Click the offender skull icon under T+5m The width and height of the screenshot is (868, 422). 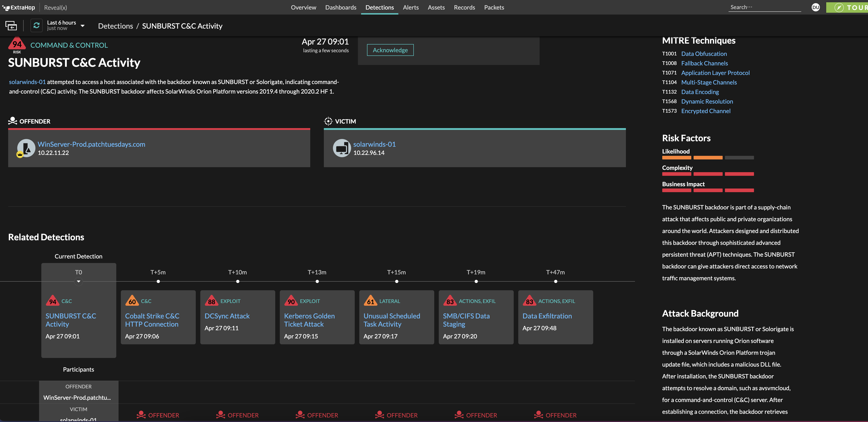click(141, 415)
